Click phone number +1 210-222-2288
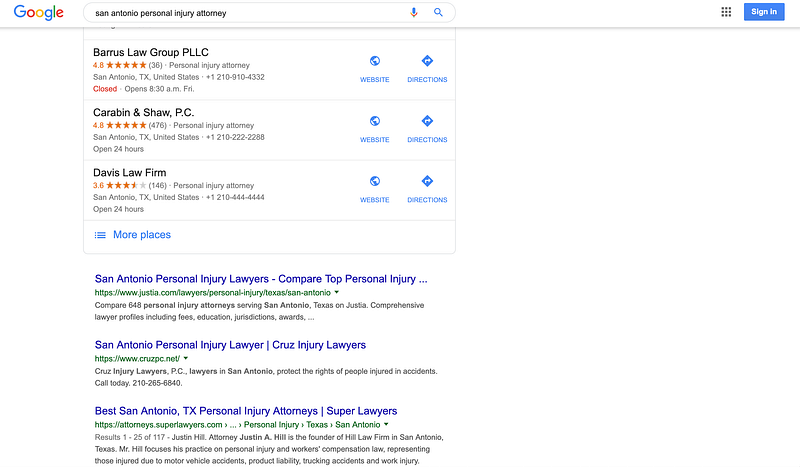This screenshot has height=467, width=800. point(235,137)
